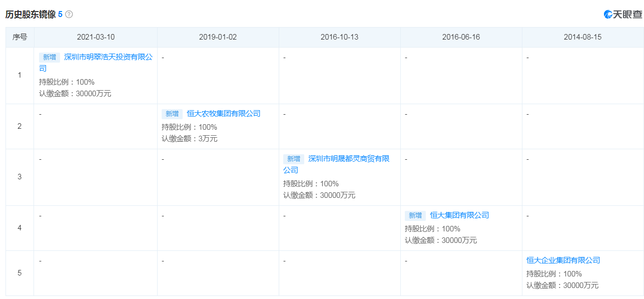The height and width of the screenshot is (299, 644).
Task: Click 认缴金额：30000万元 in the 2021-03-10 column
Action: click(75, 94)
